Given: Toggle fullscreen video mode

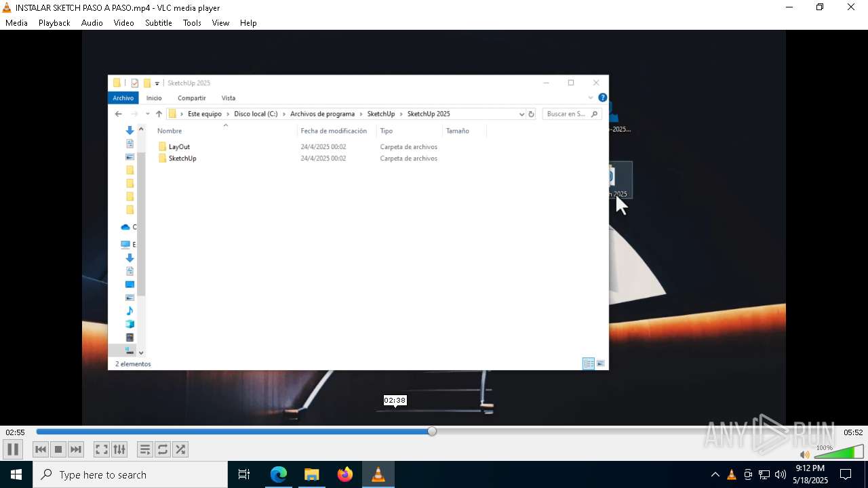Looking at the screenshot, I should click(102, 449).
